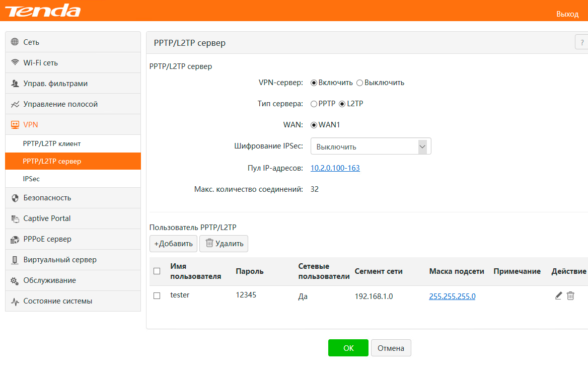Open the 10.2.0.100-163 IP pool link

click(335, 168)
